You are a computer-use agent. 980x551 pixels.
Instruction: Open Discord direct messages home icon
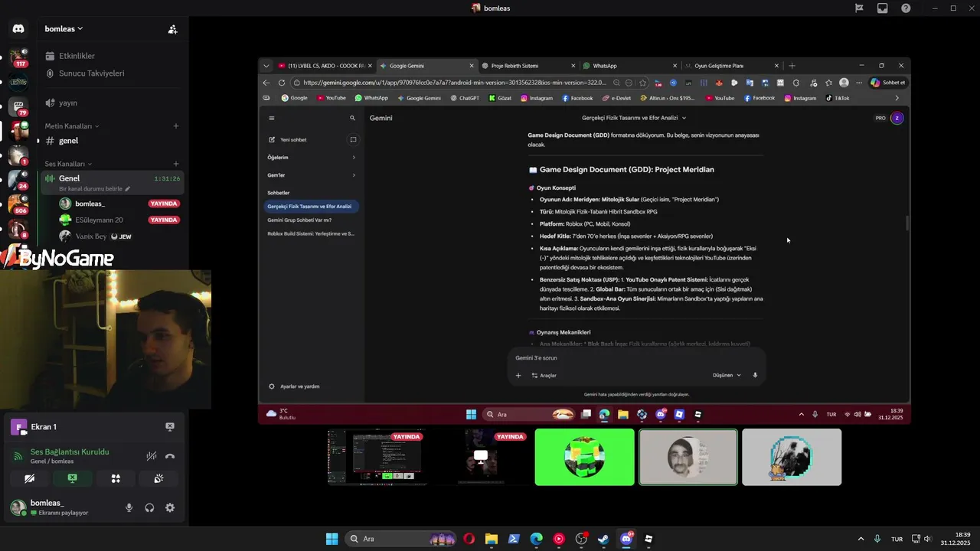click(x=18, y=29)
